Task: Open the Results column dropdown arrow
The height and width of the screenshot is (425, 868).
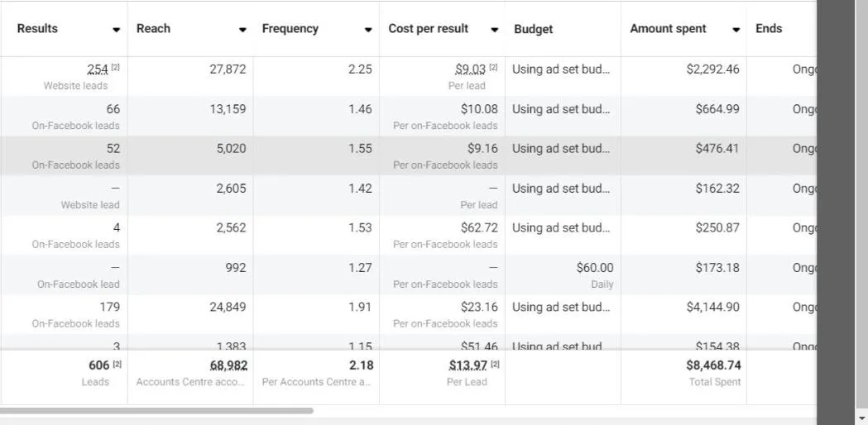Action: [x=116, y=30]
